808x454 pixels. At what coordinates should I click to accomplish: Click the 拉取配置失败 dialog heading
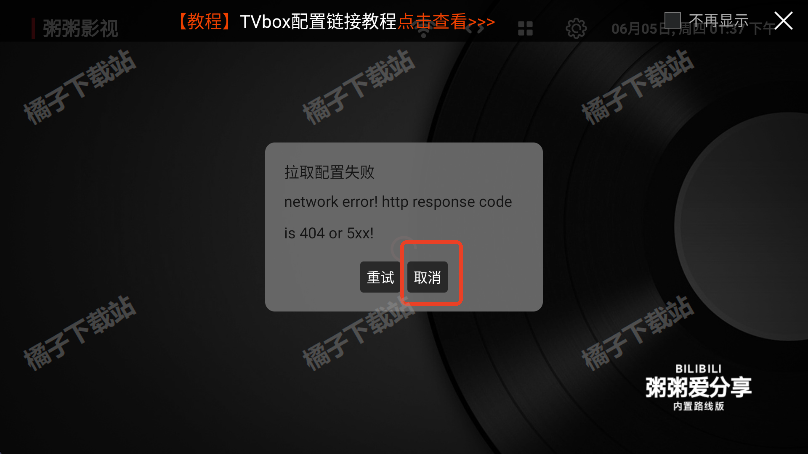329,172
